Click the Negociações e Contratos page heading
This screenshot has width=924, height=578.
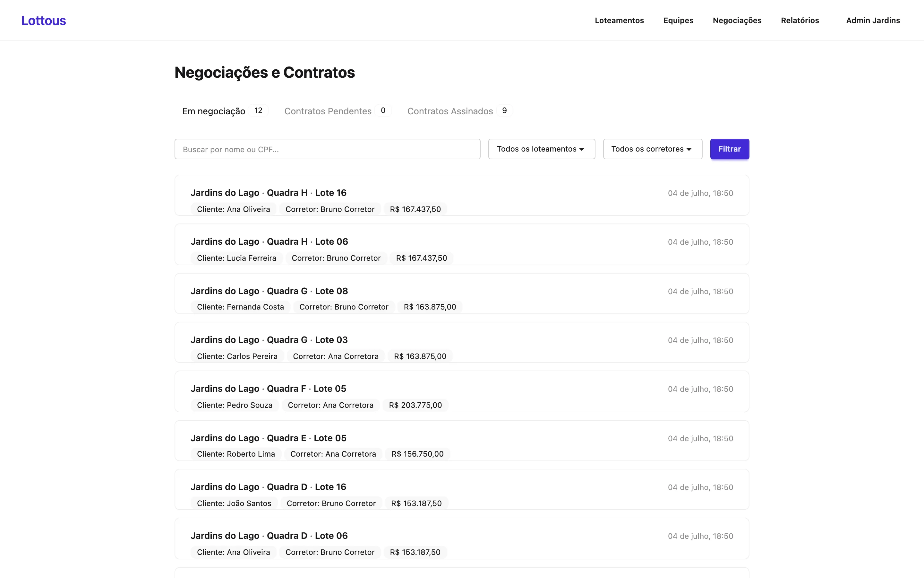point(265,73)
